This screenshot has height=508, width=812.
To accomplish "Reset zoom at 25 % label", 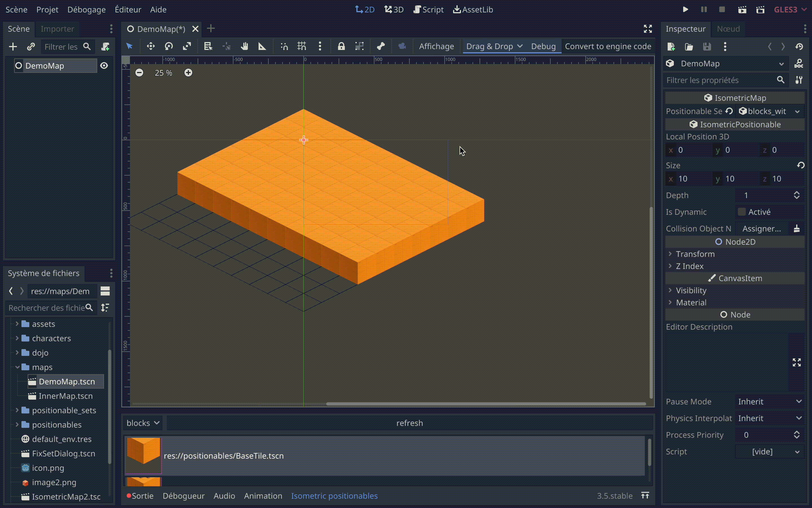I will pyautogui.click(x=164, y=73).
